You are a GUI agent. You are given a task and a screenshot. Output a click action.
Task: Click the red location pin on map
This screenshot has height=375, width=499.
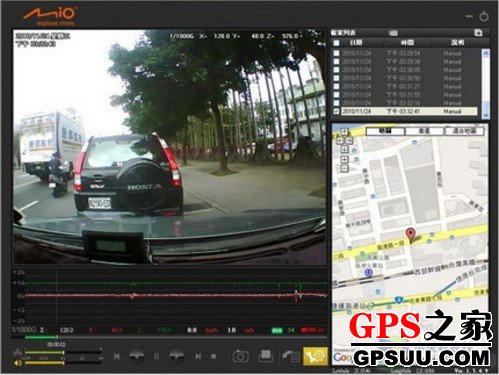411,235
